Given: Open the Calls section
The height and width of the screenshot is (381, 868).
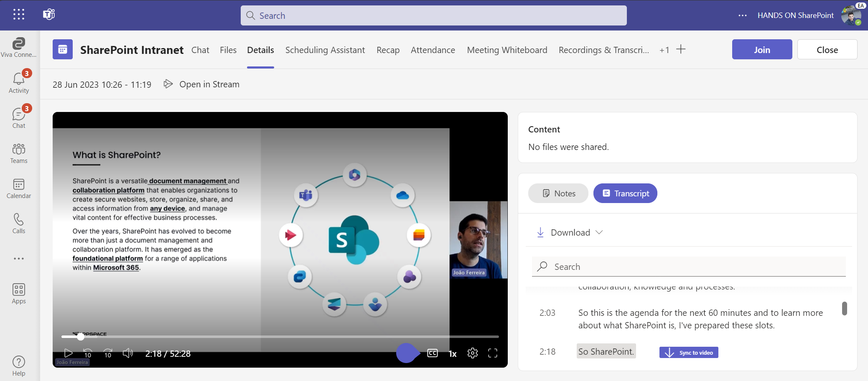Looking at the screenshot, I should (x=18, y=224).
